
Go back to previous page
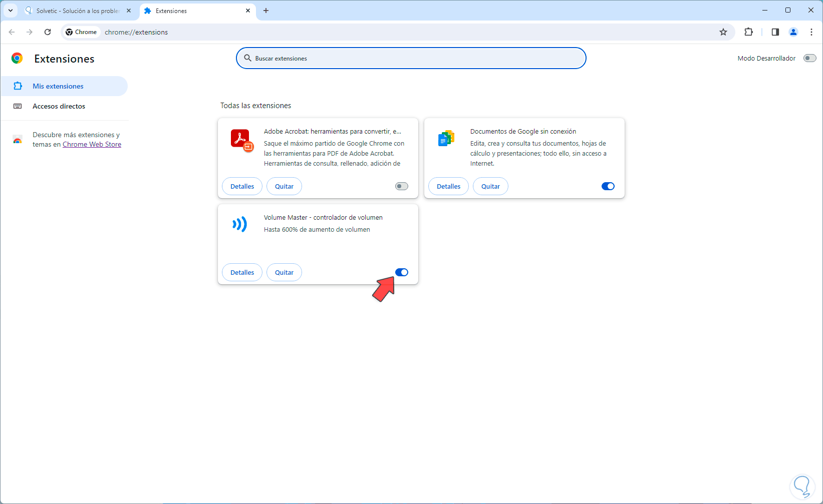pos(12,32)
